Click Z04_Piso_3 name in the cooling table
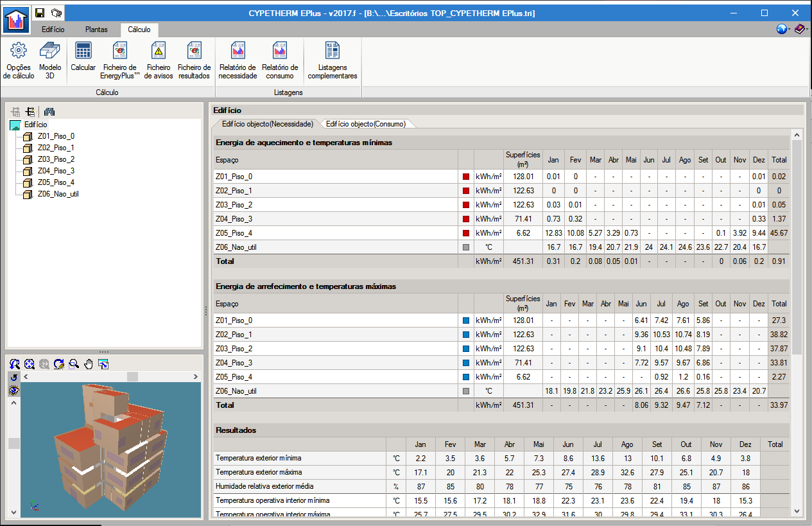The height and width of the screenshot is (526, 812). 234,363
